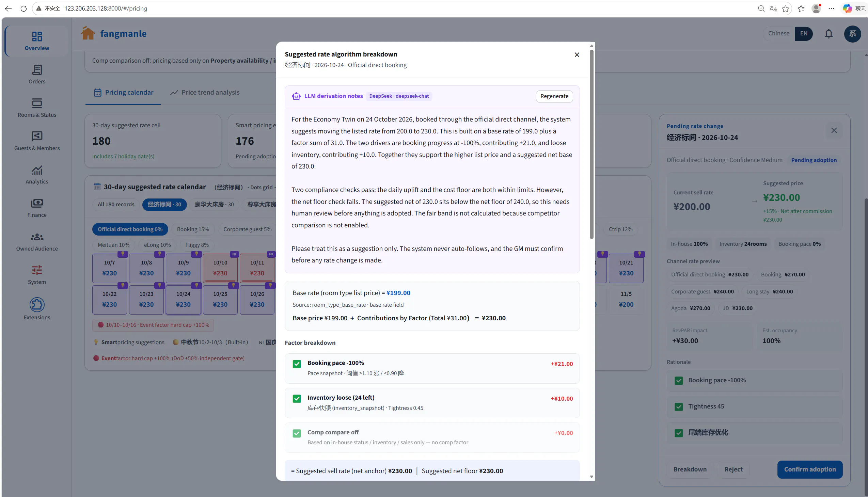Reject the pending rate change
The width and height of the screenshot is (868, 497).
733,469
